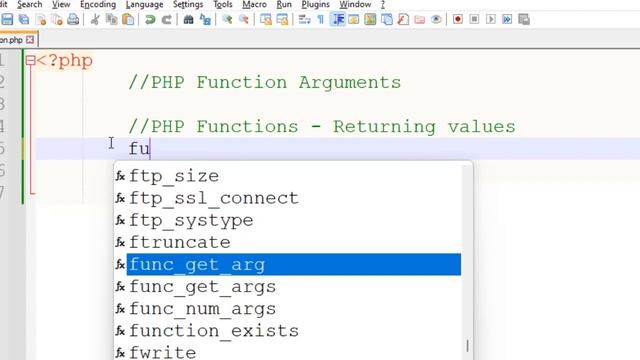Open the User Defined Language icon
640x360 pixels.
pos(354,19)
